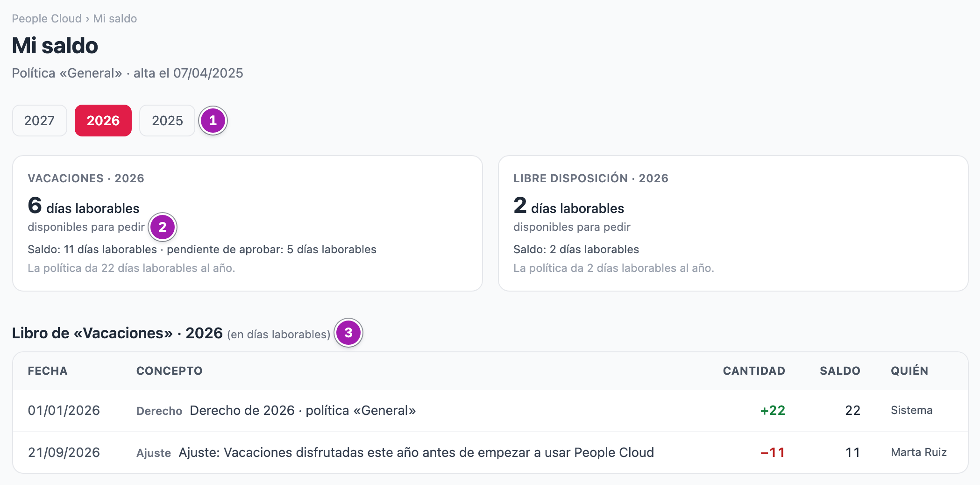Click the balance value 11 in Ajuste row

[x=853, y=453]
